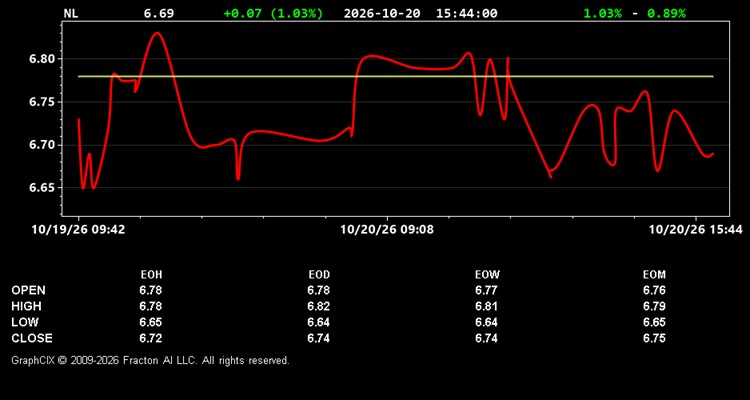Click the 6.75 y-axis label
The width and height of the screenshot is (750, 400).
click(42, 102)
